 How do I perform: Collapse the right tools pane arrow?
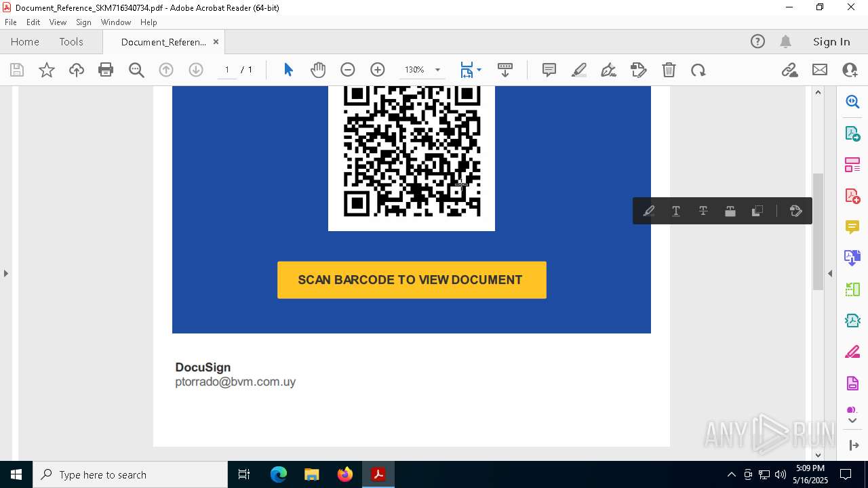[830, 273]
